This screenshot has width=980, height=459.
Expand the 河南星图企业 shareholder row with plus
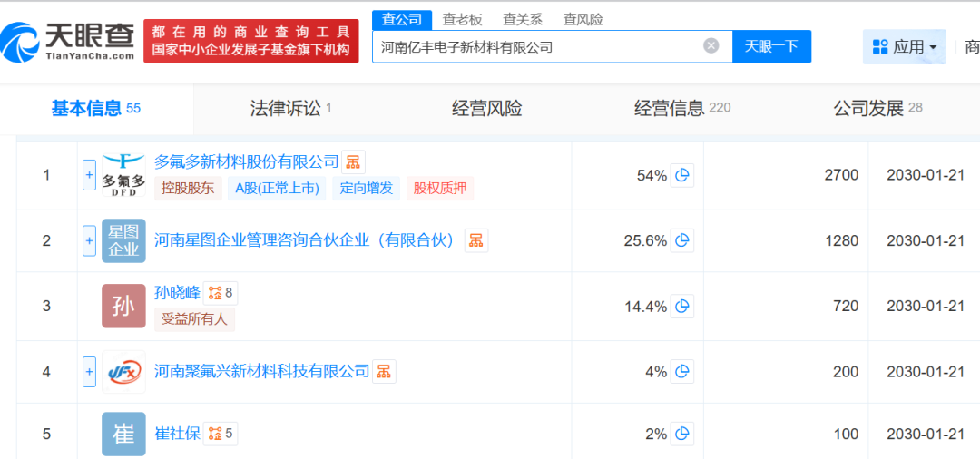pos(89,240)
